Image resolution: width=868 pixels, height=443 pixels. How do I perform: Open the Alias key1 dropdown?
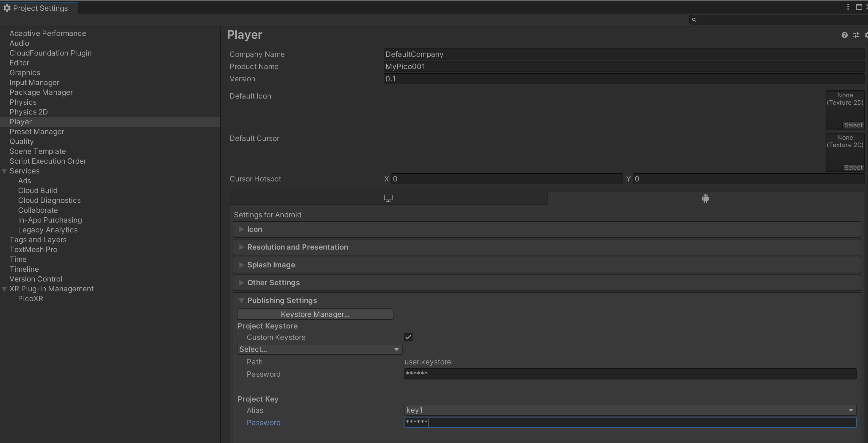(x=630, y=410)
